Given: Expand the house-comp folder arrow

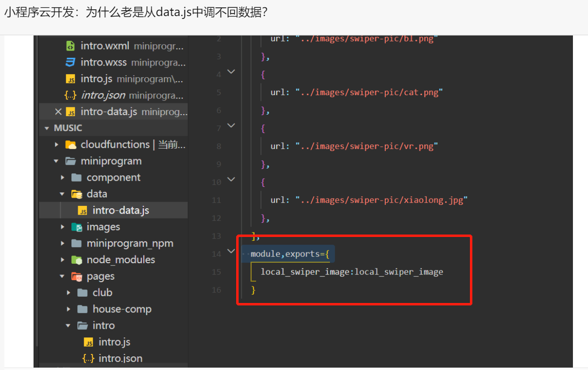Looking at the screenshot, I should coord(68,309).
